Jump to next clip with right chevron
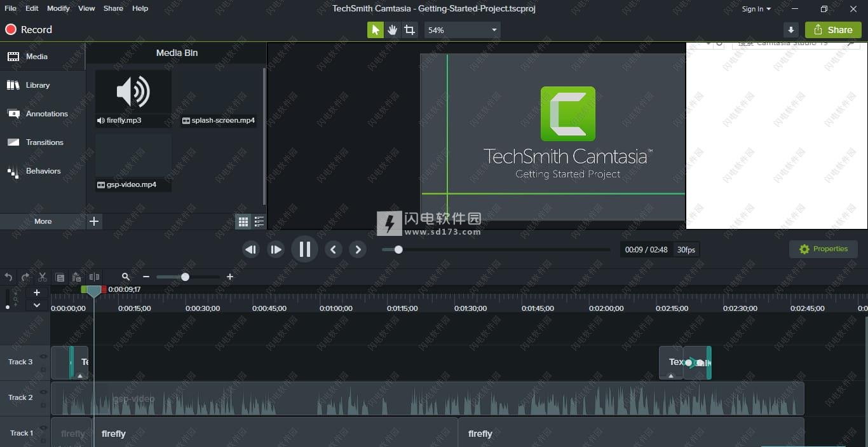The image size is (868, 447). tap(358, 249)
